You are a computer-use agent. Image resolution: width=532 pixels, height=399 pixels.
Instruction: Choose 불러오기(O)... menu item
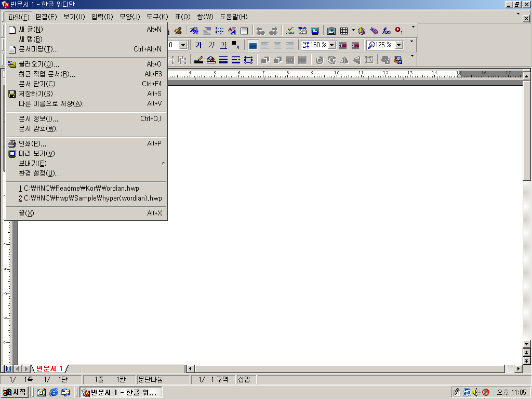(86, 64)
